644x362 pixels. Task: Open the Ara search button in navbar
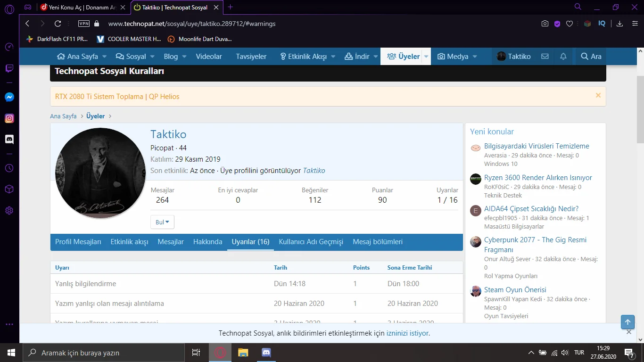[x=591, y=57]
